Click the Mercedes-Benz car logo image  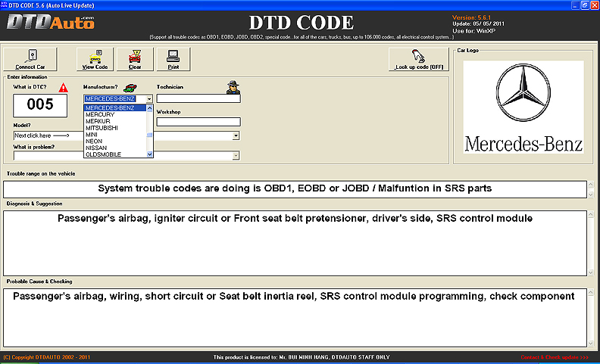point(523,107)
